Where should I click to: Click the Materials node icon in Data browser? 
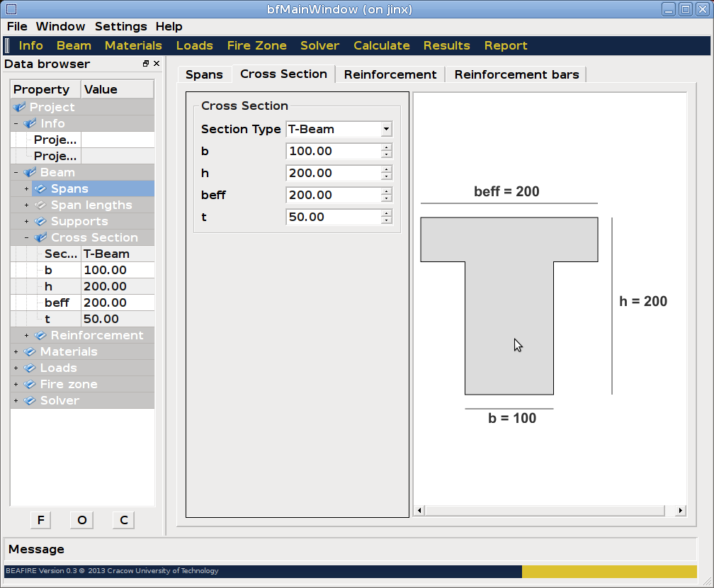click(x=30, y=351)
